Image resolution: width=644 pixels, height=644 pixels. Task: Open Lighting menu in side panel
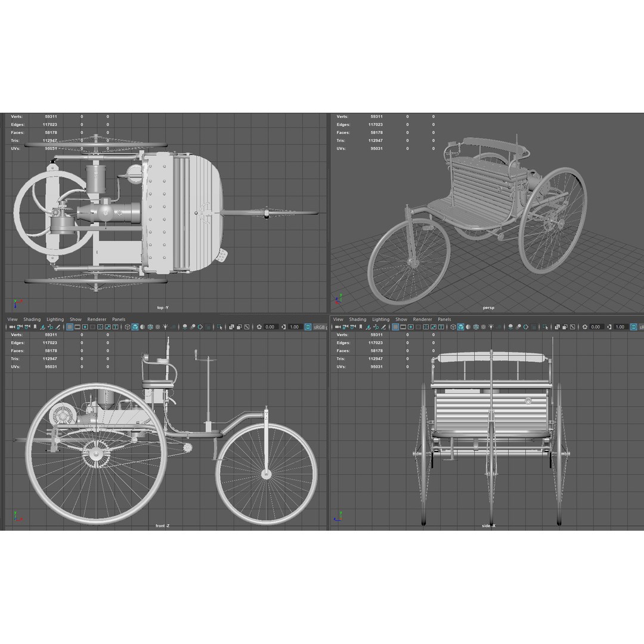click(x=380, y=319)
